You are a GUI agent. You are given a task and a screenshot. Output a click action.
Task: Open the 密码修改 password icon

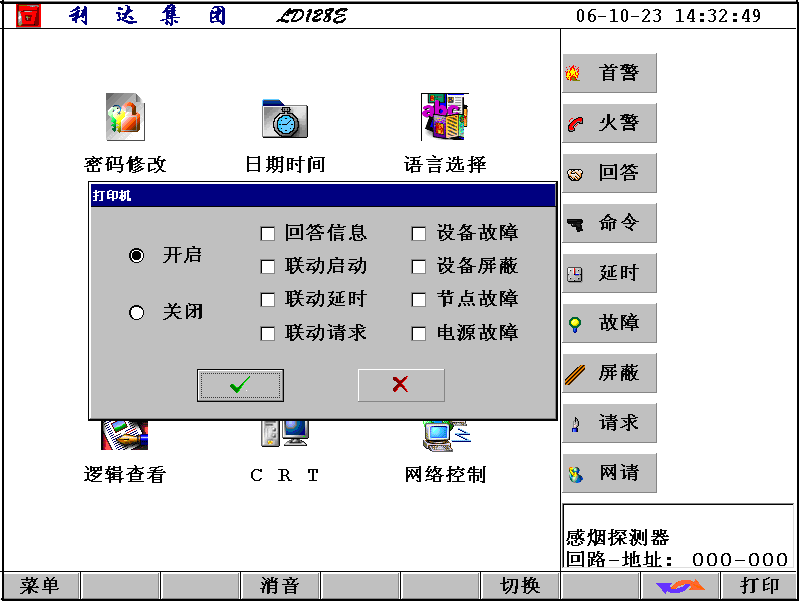[126, 118]
